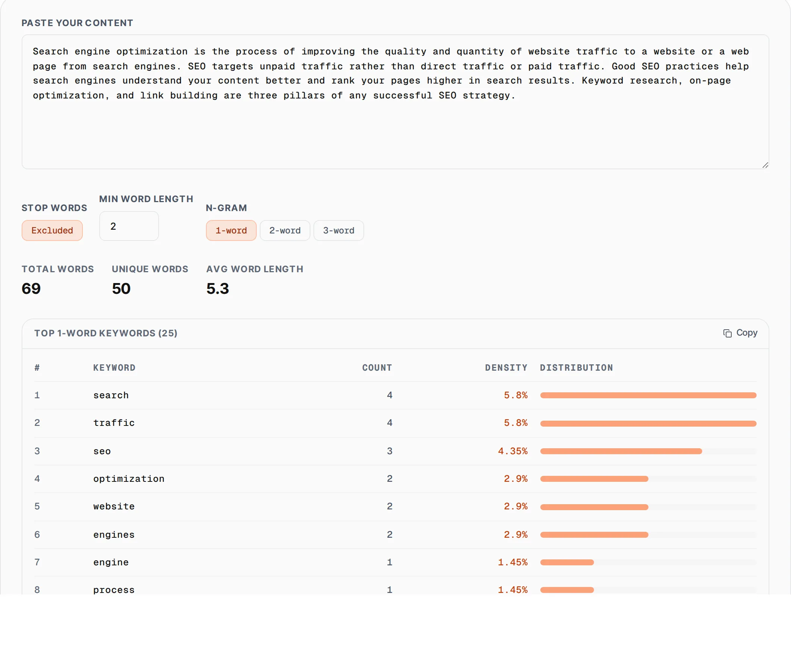Select the keyword 'engine' in row 7
The image size is (791, 672).
pos(111,562)
